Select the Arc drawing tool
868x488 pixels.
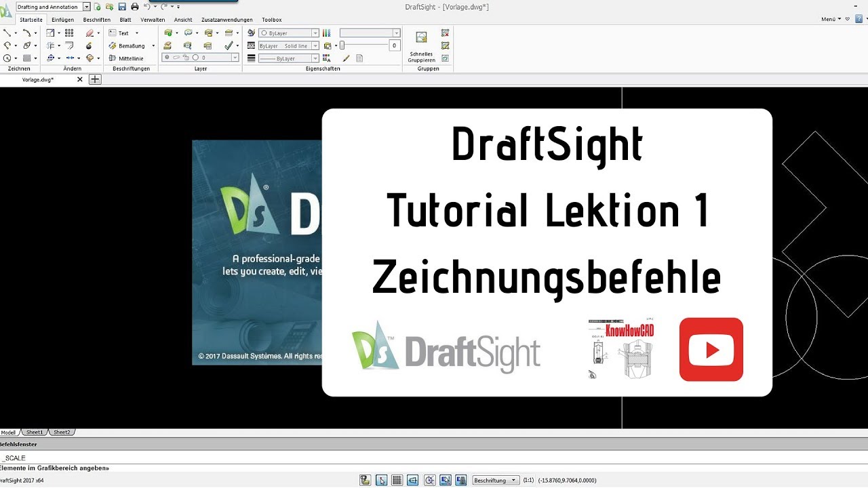tap(26, 33)
